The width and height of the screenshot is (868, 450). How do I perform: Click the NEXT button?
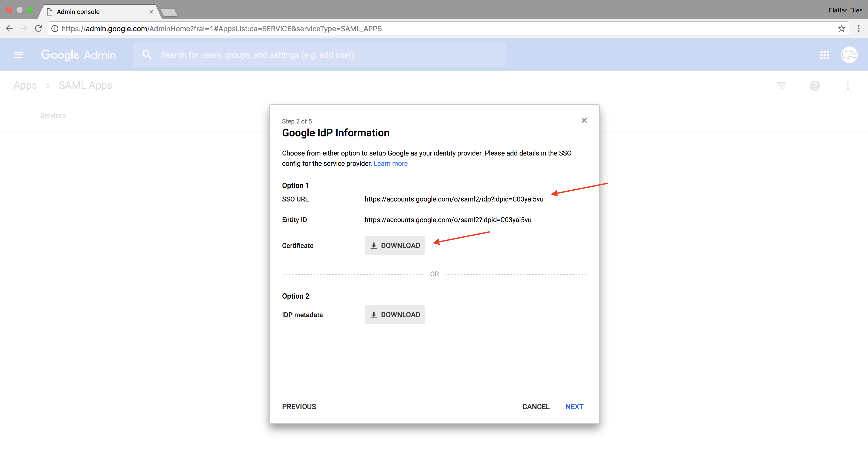[x=574, y=407]
